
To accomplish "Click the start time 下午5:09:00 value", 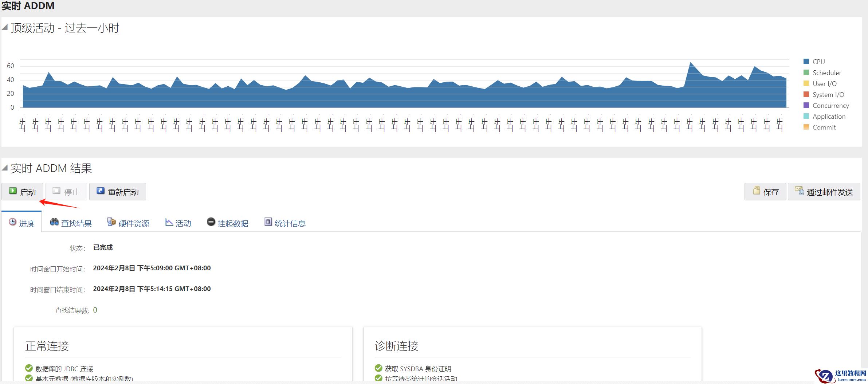I will click(152, 268).
